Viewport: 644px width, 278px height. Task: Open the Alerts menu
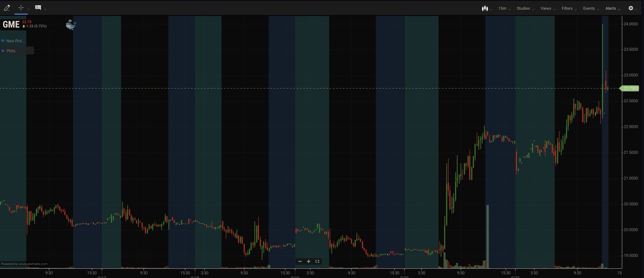coord(612,9)
